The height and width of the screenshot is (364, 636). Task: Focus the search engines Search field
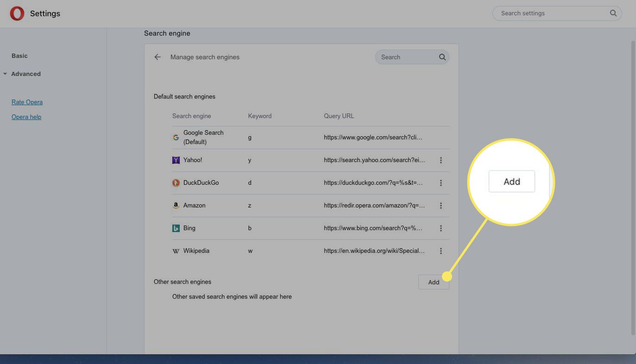click(412, 57)
